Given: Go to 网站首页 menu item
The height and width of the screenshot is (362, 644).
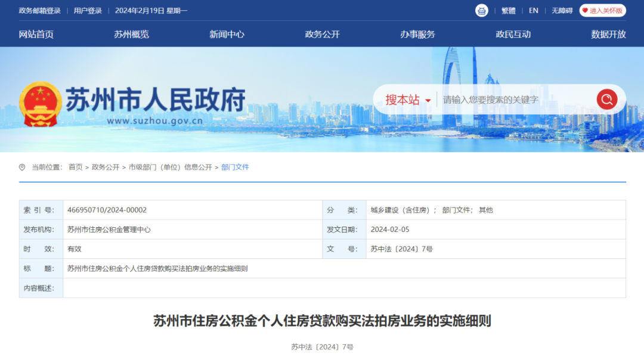Looking at the screenshot, I should tap(36, 34).
